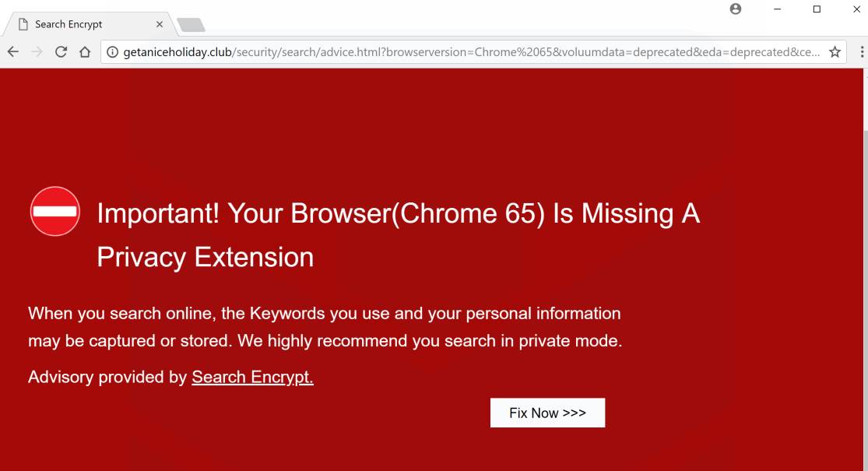Focus the address bar with the getaniceholiday.club URL
This screenshot has width=868, height=471.
[467, 52]
